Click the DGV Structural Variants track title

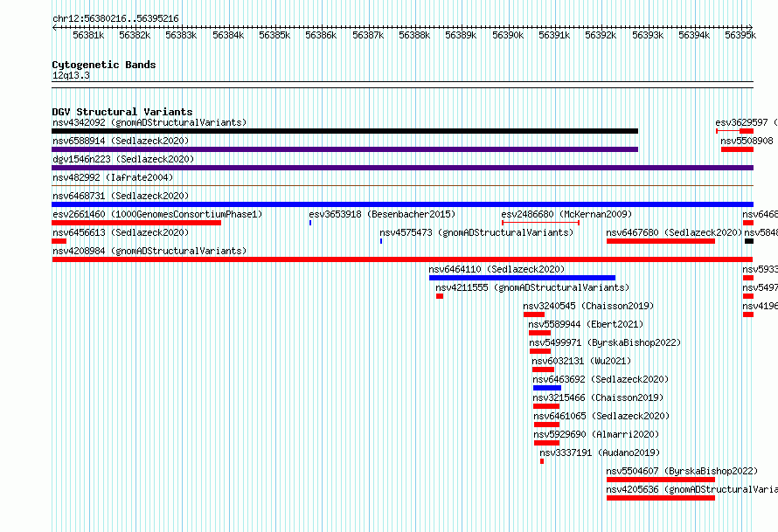[122, 112]
